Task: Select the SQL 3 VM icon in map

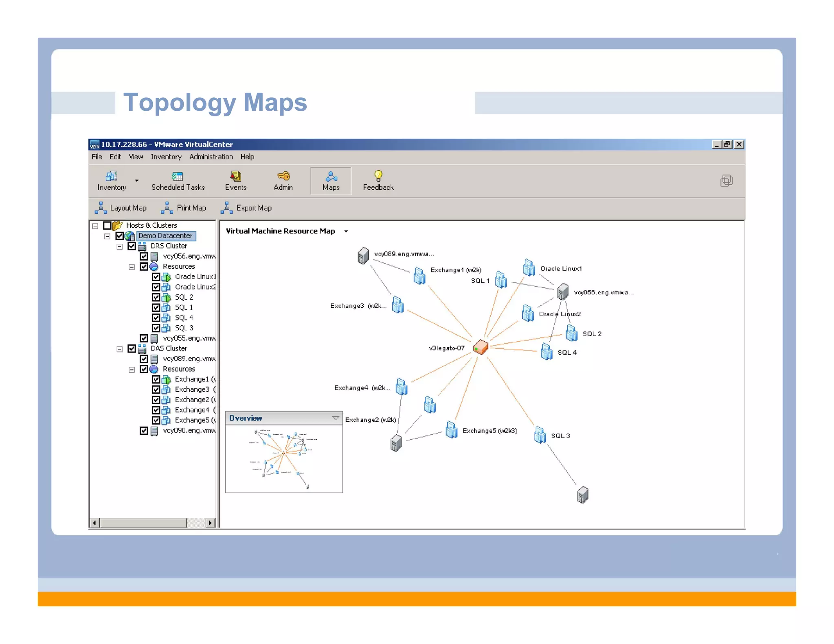Action: [x=540, y=435]
